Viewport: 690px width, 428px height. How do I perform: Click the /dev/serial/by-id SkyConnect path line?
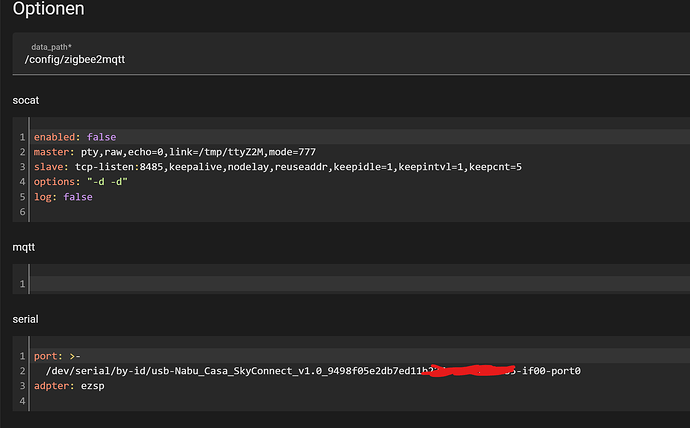coord(313,371)
